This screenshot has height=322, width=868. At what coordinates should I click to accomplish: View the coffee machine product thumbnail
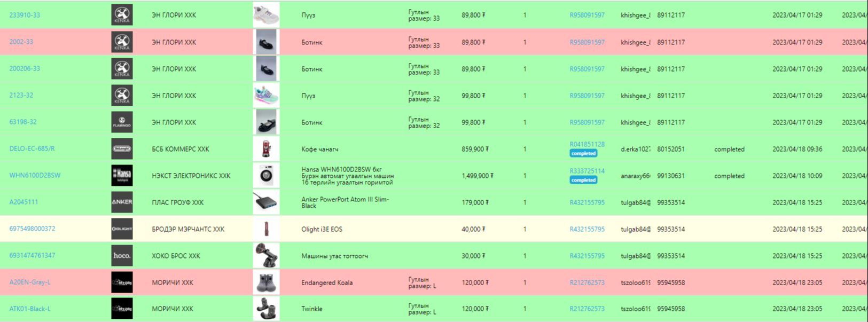pyautogui.click(x=266, y=149)
